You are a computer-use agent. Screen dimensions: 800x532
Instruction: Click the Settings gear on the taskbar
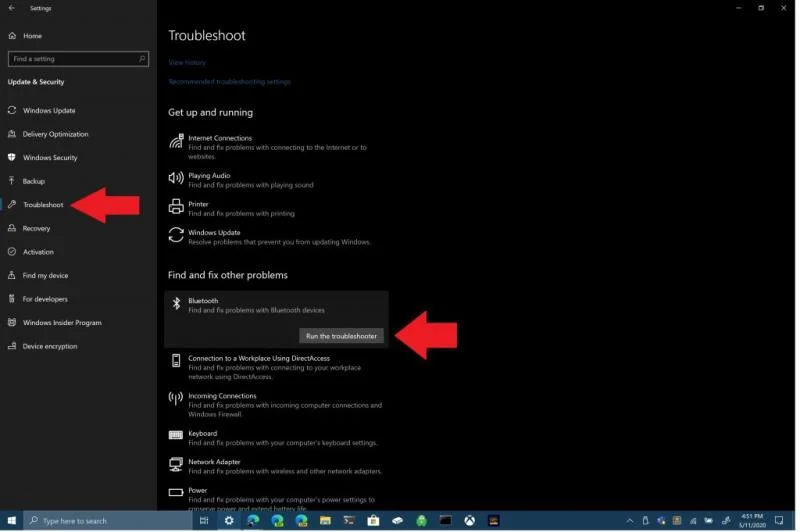[x=229, y=521]
